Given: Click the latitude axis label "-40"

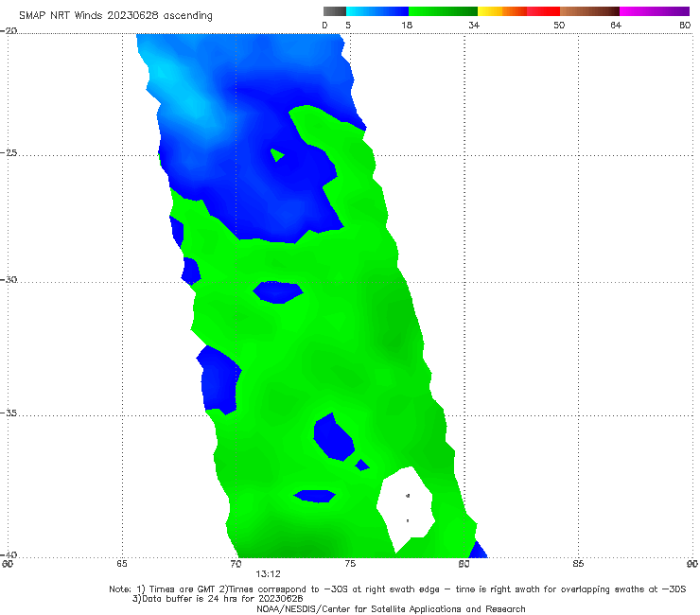Looking at the screenshot, I should 9,554.
